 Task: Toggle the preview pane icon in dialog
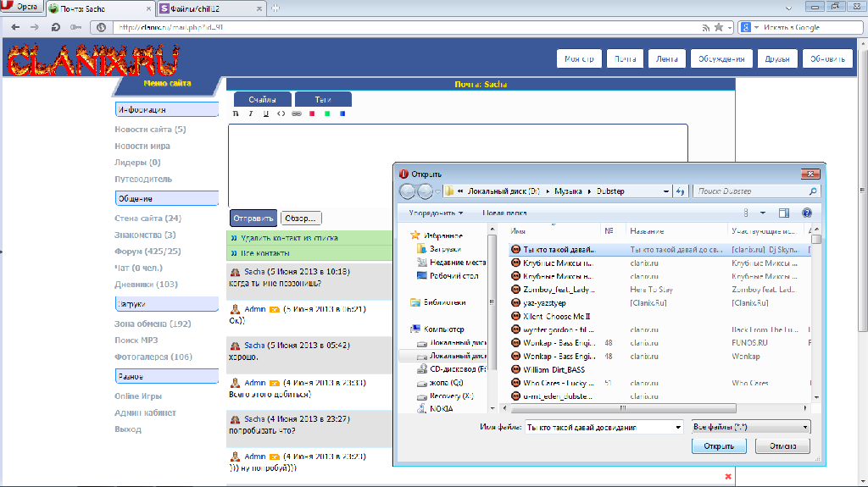click(x=784, y=213)
